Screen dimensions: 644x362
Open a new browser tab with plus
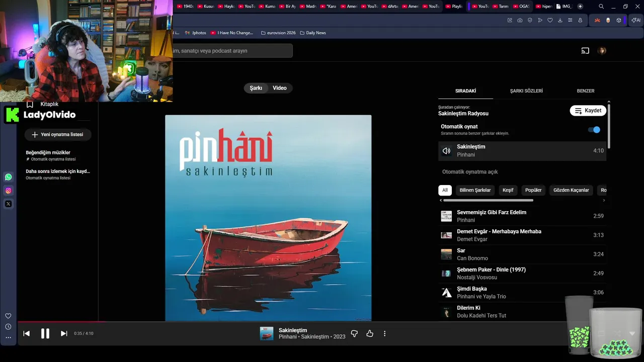[x=580, y=7]
